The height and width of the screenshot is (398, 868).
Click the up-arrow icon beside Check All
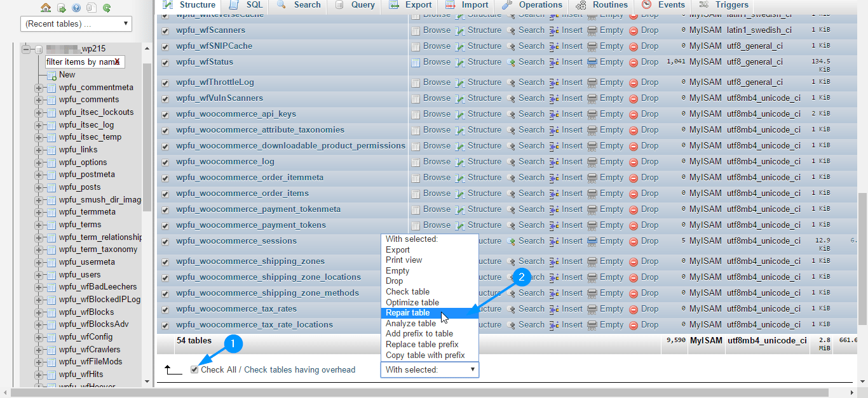[173, 369]
